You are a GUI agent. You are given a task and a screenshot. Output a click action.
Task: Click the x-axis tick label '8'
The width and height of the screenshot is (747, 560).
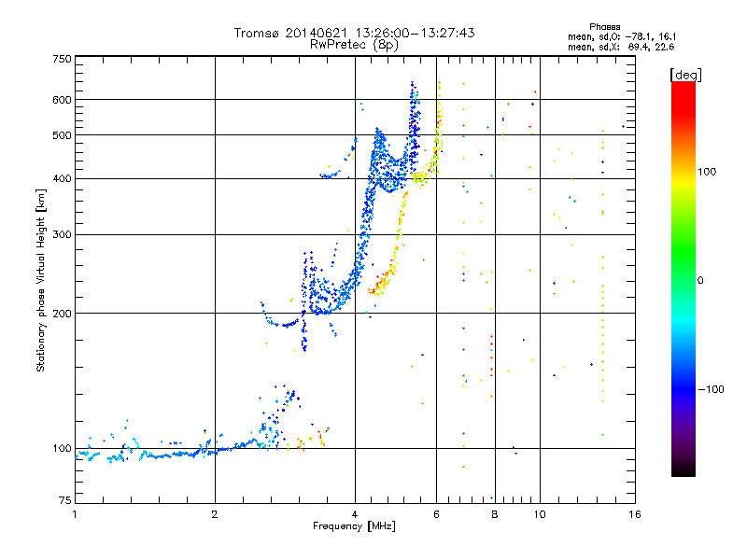click(x=495, y=514)
